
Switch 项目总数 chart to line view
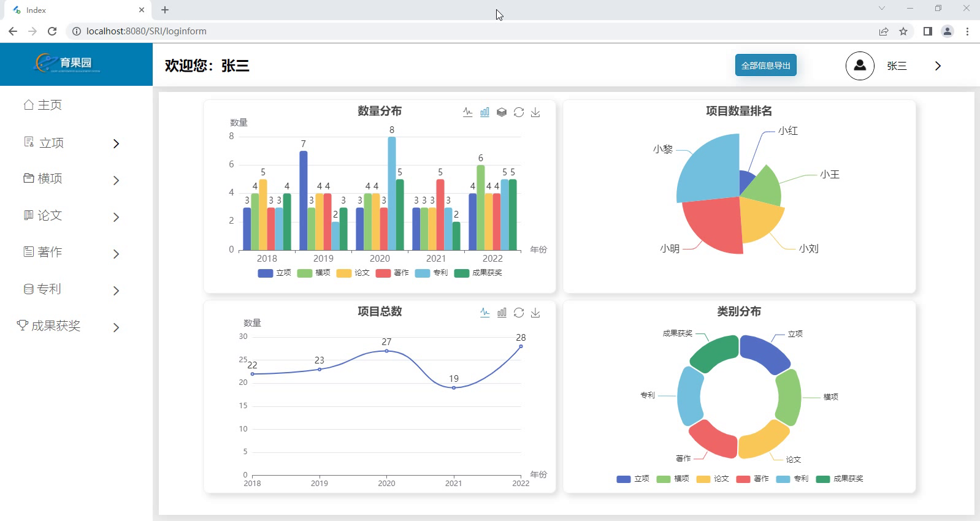pos(484,313)
